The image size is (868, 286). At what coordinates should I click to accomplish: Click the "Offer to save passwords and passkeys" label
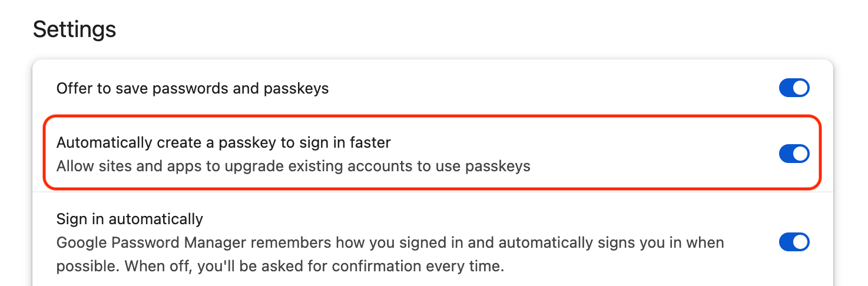(192, 89)
